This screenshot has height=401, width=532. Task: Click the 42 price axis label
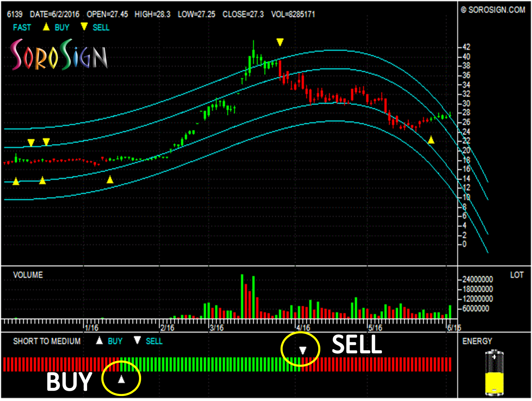466,47
